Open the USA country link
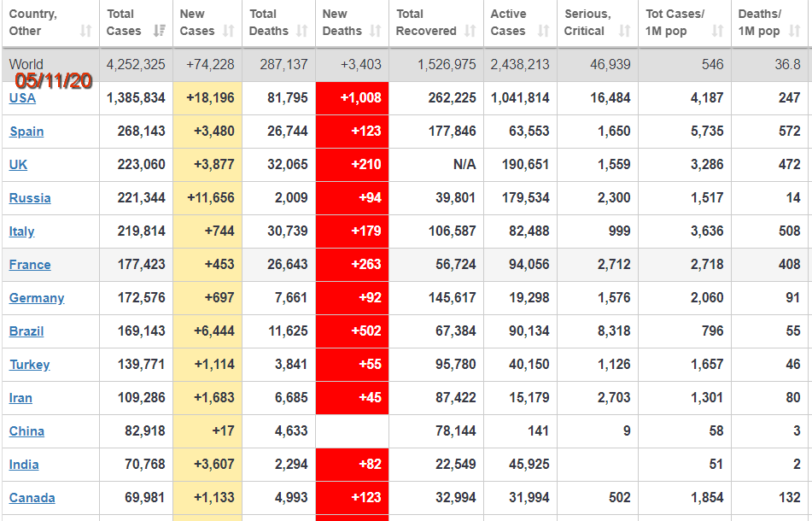 tap(22, 98)
